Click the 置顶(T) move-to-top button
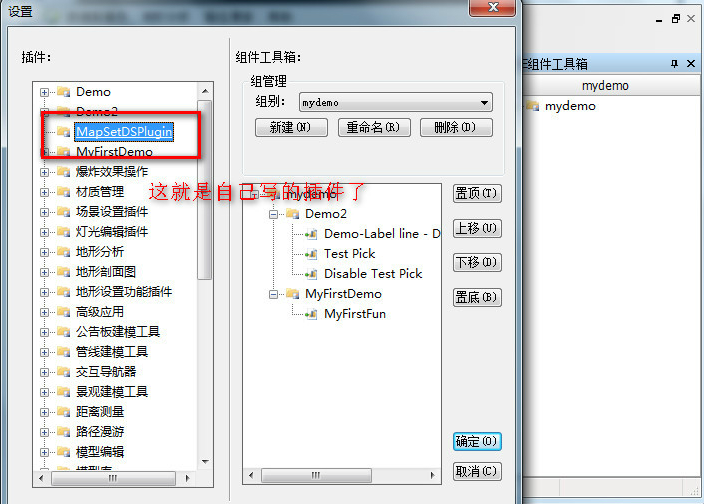The height and width of the screenshot is (504, 704). click(477, 193)
